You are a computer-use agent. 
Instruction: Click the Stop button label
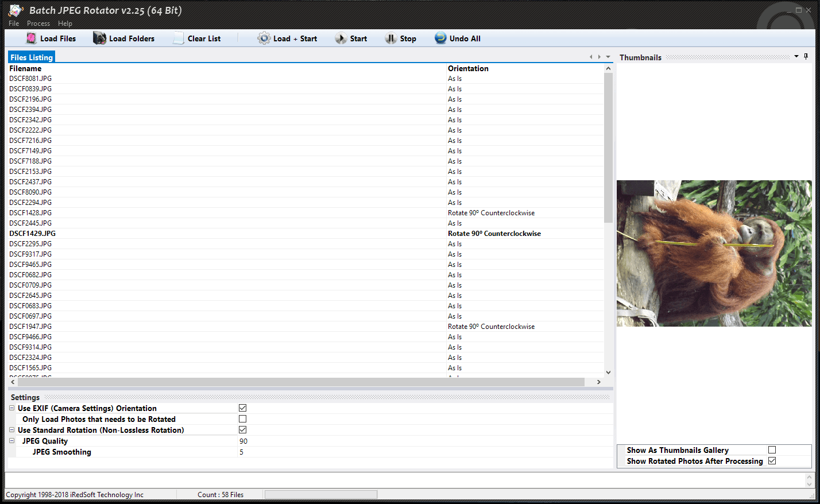408,38
